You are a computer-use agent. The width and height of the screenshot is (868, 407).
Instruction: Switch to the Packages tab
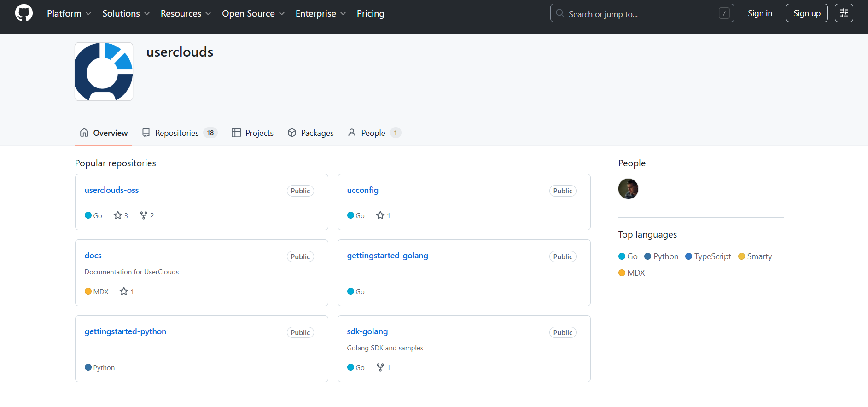[311, 133]
